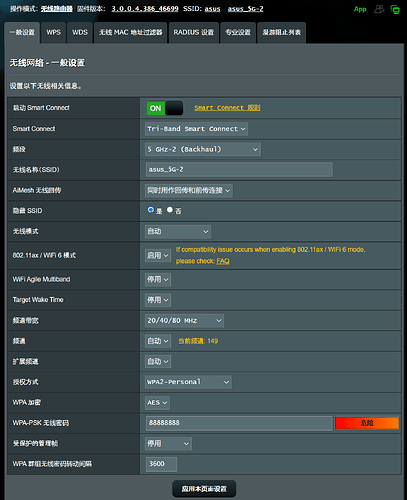Click the 3600 key rotation interval field
This screenshot has height=500, width=407.
pyautogui.click(x=161, y=464)
